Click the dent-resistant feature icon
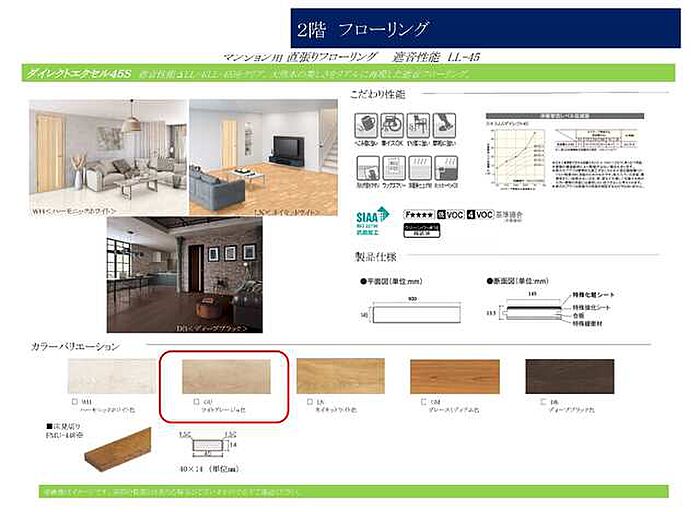This screenshot has width=700, height=512. pyautogui.click(x=366, y=125)
